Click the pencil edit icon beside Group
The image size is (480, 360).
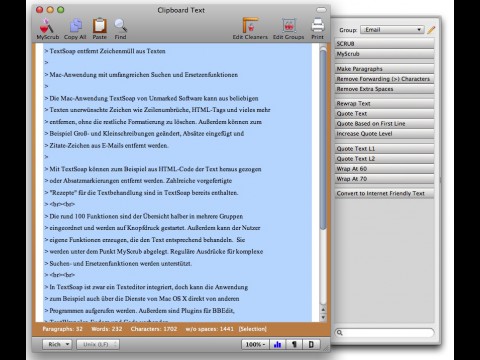pyautogui.click(x=431, y=30)
